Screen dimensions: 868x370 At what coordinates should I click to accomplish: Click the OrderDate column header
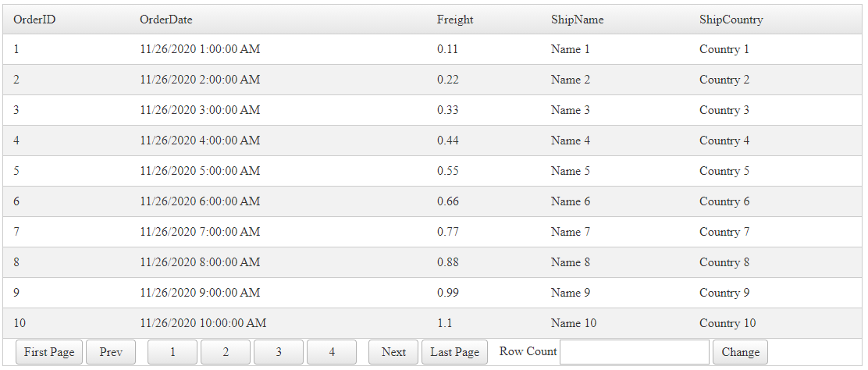point(166,20)
